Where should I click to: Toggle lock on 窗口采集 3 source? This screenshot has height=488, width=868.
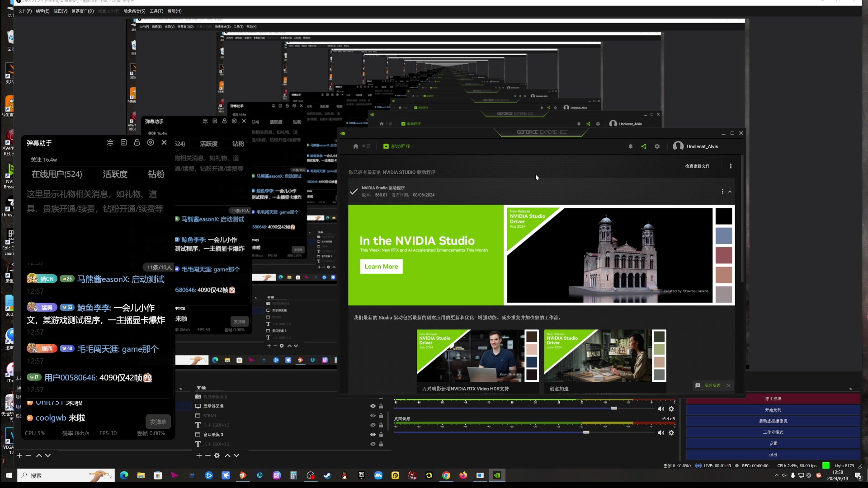tap(381, 435)
